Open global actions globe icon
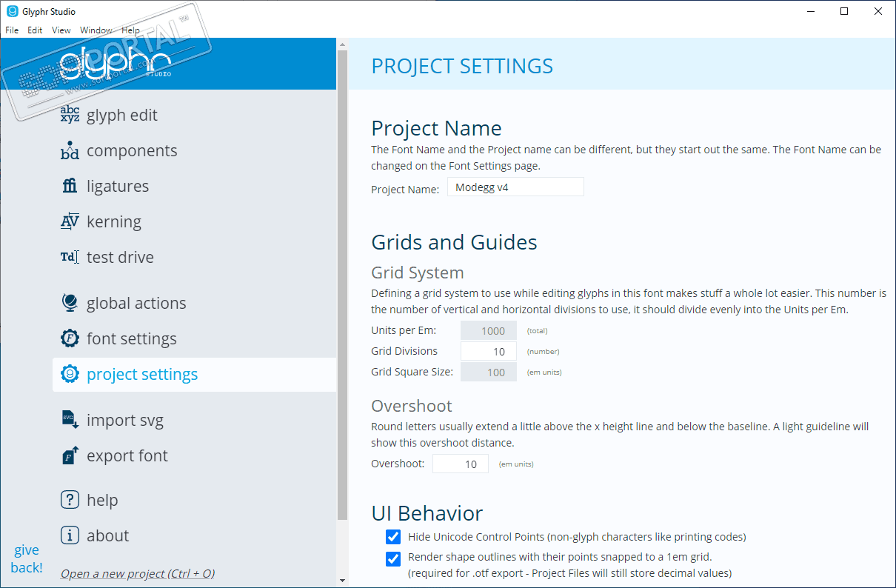Image resolution: width=896 pixels, height=588 pixels. pyautogui.click(x=70, y=303)
